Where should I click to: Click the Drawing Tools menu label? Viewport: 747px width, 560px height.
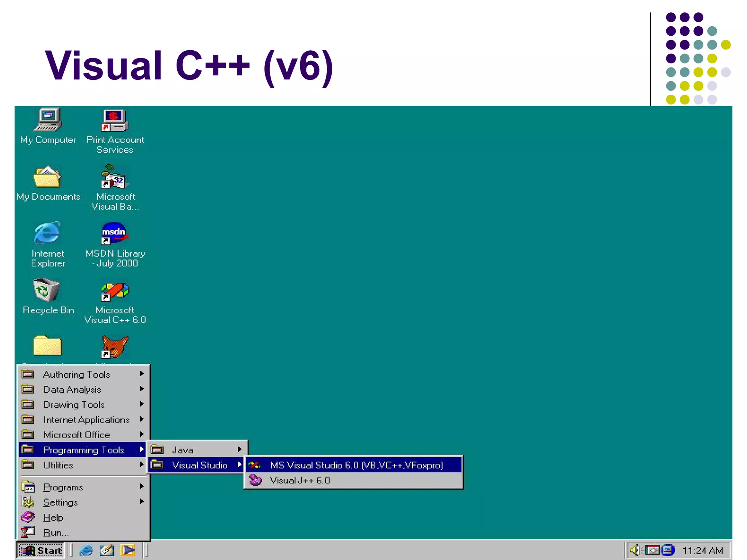point(74,405)
